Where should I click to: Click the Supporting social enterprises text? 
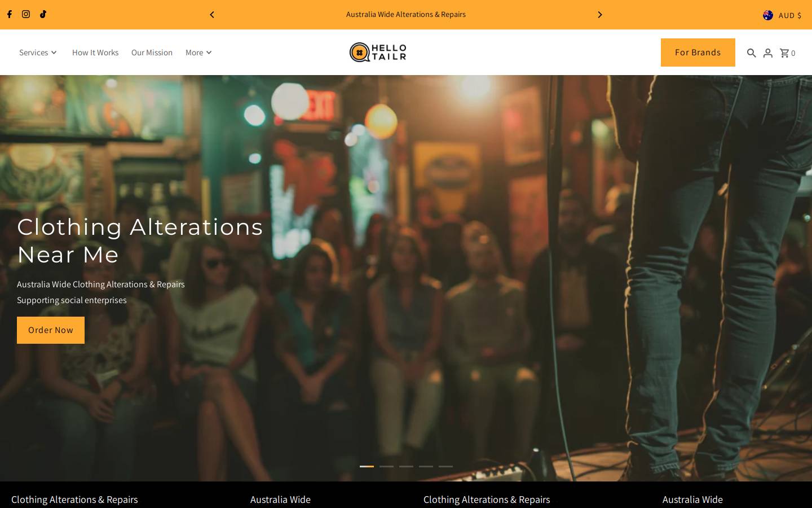(72, 300)
